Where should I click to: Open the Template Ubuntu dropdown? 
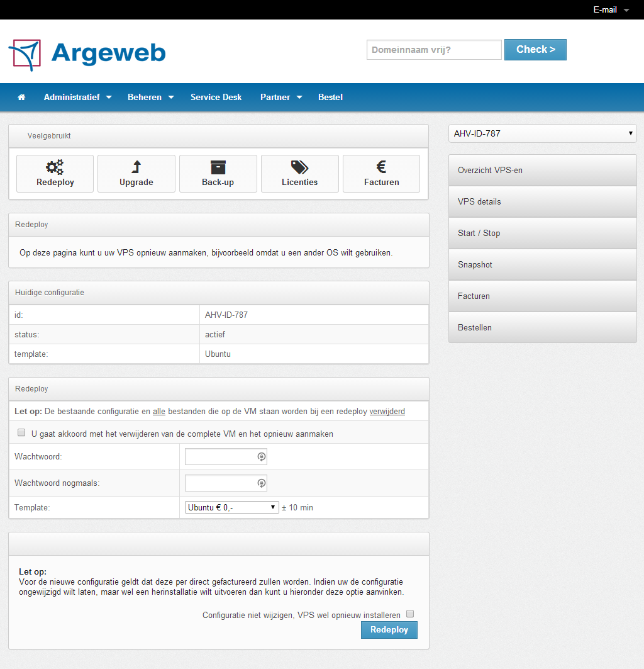[231, 507]
